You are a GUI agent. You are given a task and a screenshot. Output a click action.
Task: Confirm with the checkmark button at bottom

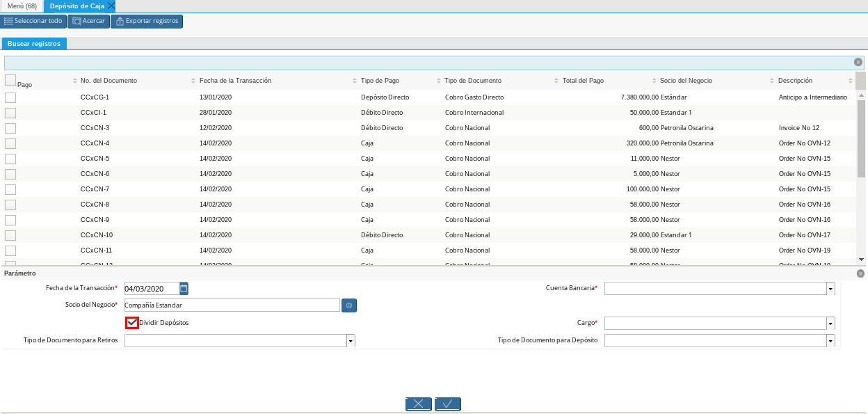coord(448,404)
